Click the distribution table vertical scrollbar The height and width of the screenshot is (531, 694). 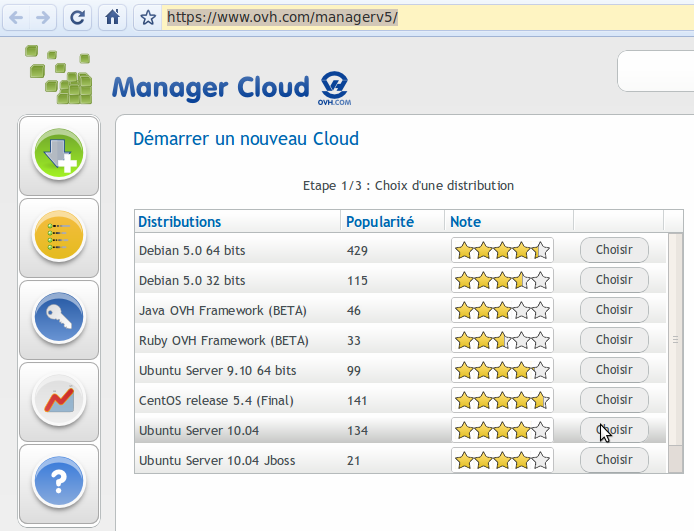[x=675, y=353]
